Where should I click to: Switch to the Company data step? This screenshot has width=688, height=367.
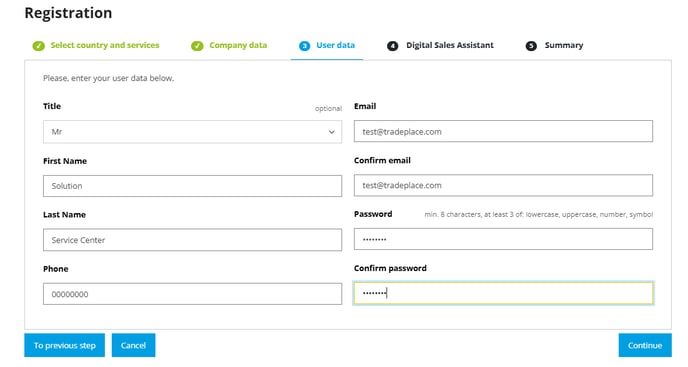click(x=238, y=45)
